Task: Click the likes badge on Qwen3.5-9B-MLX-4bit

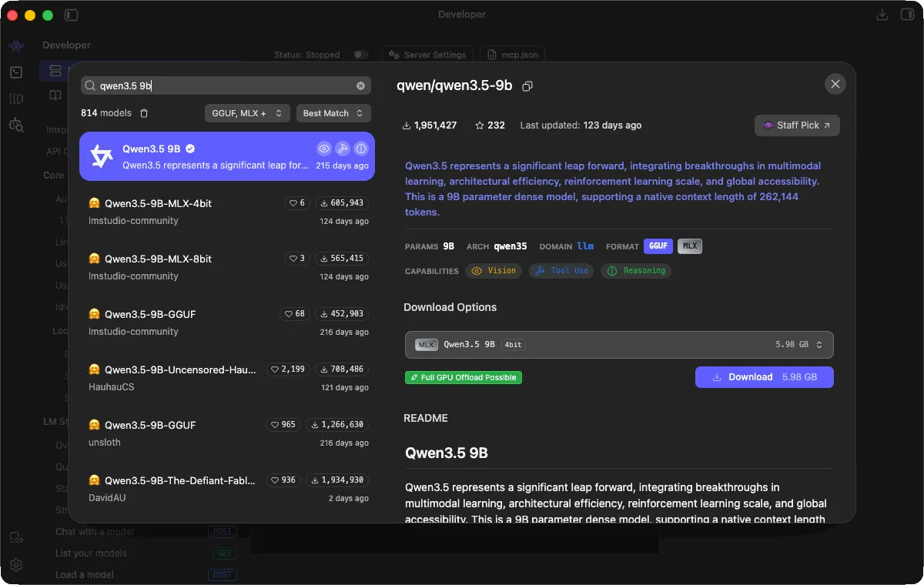Action: point(296,203)
